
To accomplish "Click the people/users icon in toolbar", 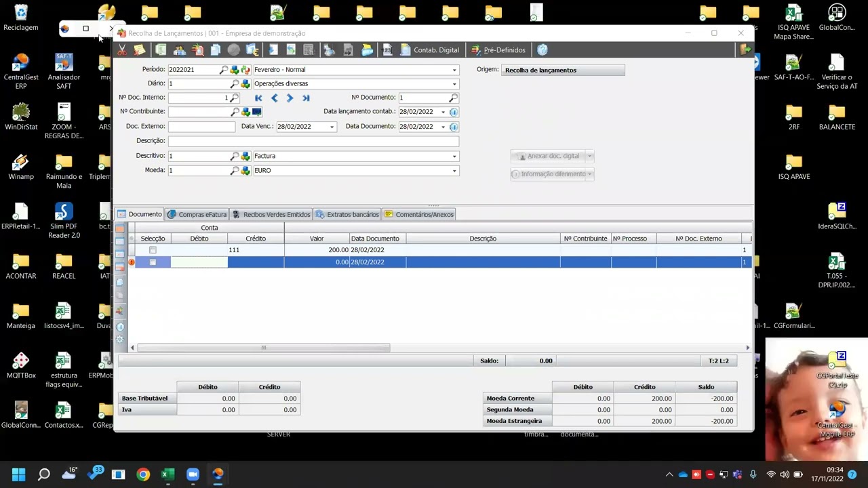I will tap(180, 50).
